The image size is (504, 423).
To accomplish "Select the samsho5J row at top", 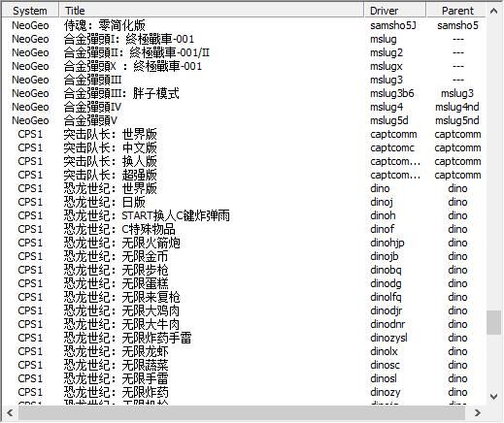I will coord(244,25).
